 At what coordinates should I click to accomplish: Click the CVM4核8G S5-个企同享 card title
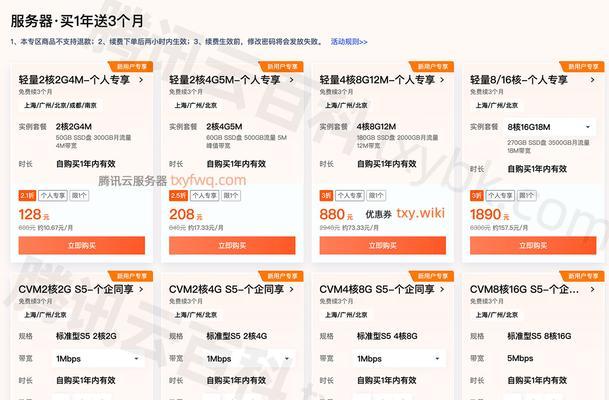[377, 289]
